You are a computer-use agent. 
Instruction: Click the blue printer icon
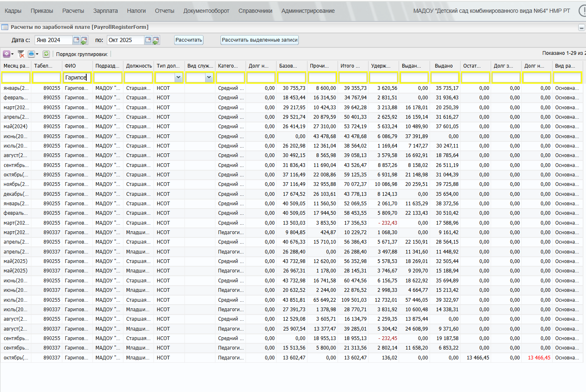(31, 54)
